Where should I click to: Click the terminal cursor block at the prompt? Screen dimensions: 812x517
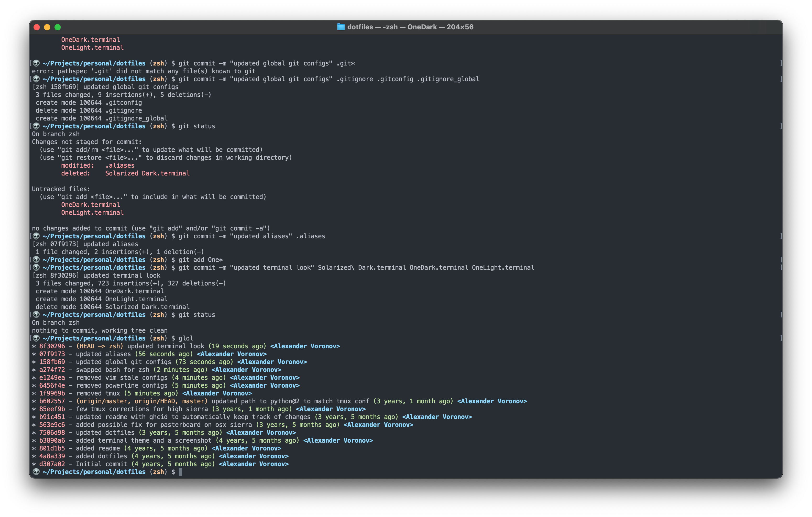click(x=180, y=472)
